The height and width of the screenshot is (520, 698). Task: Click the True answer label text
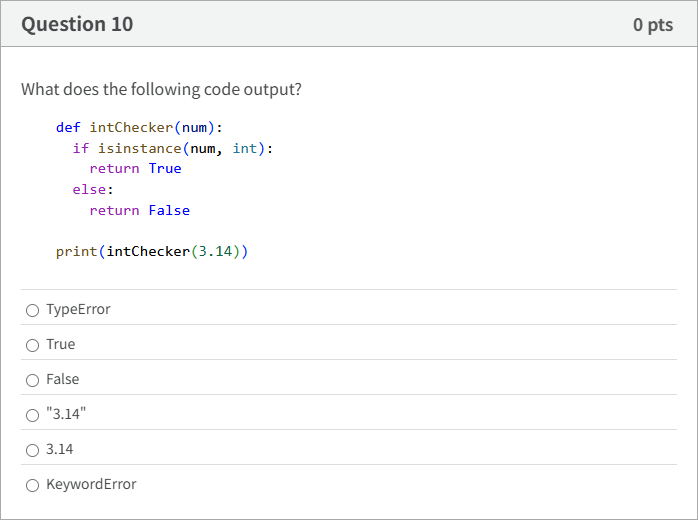coord(61,344)
